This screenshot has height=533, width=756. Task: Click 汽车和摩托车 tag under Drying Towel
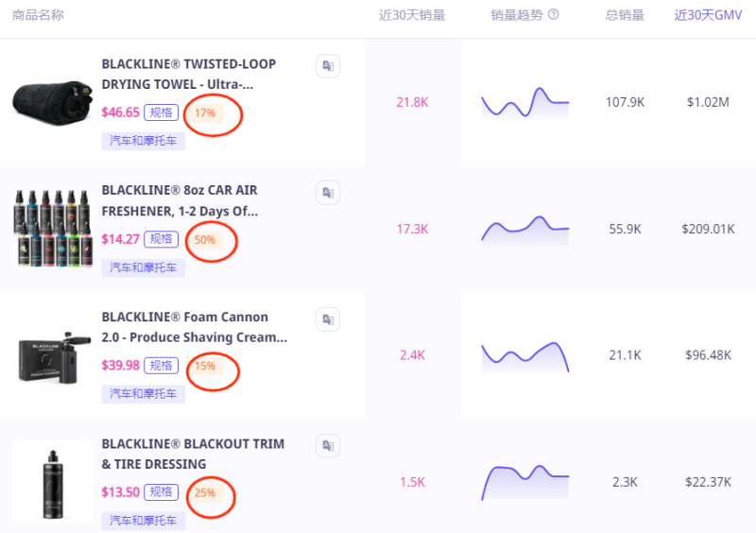(x=144, y=141)
